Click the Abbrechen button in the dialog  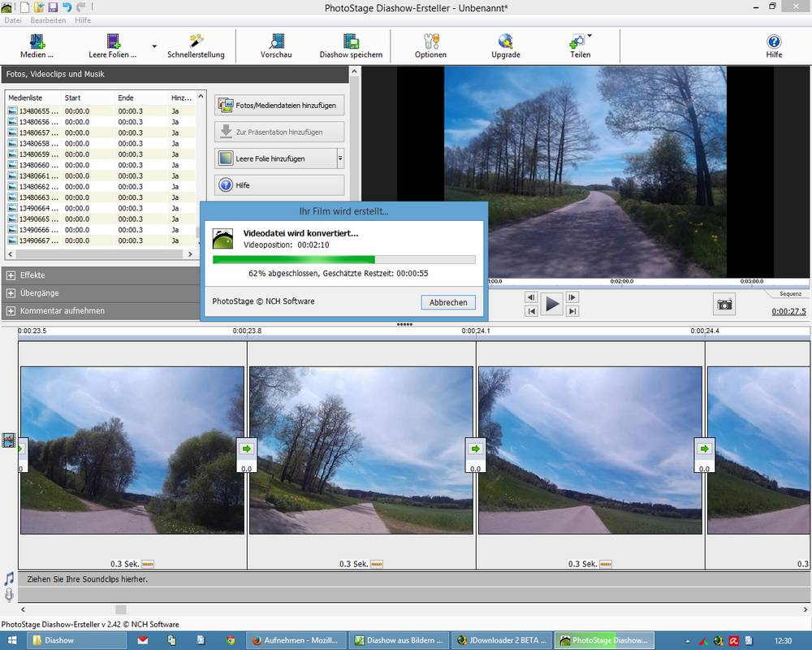tap(448, 302)
